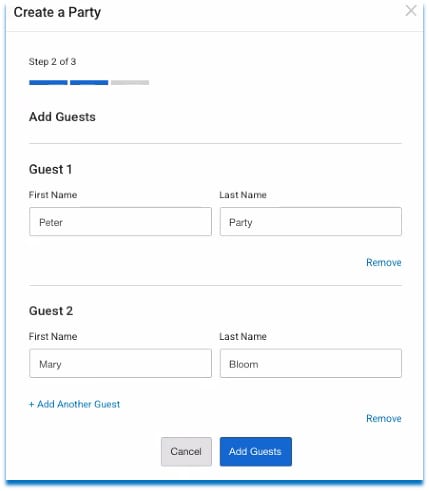Image resolution: width=429 pixels, height=491 pixels.
Task: Add another guest via the plus link
Action: point(74,404)
